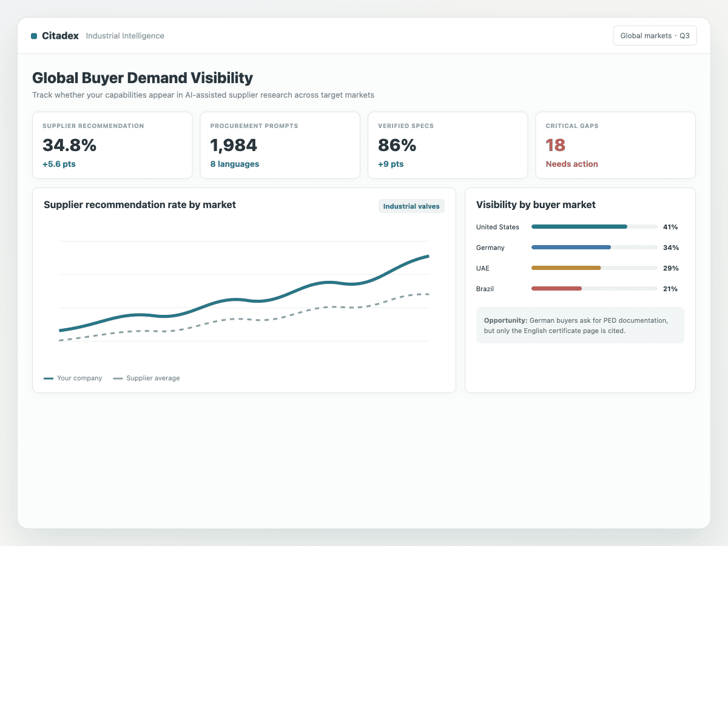Open the Global markets · Q3 selector
Image resolution: width=728 pixels, height=728 pixels.
(655, 36)
